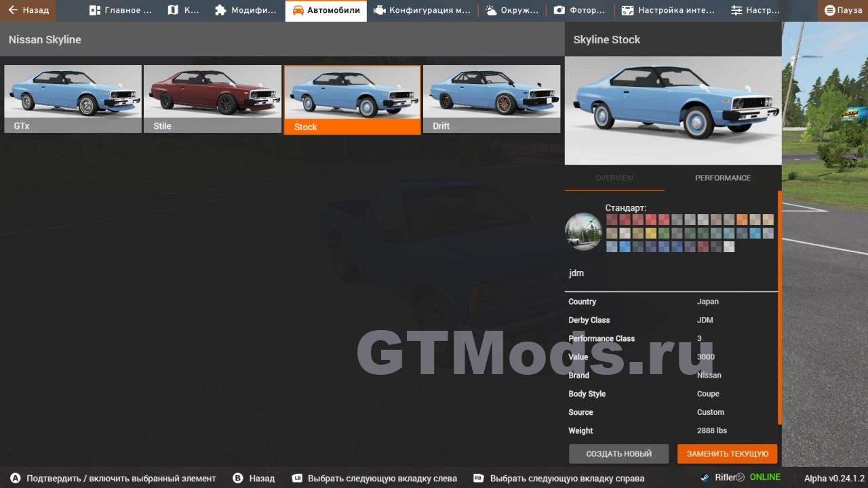Click the Weight value 2888 lbs

pos(711,430)
